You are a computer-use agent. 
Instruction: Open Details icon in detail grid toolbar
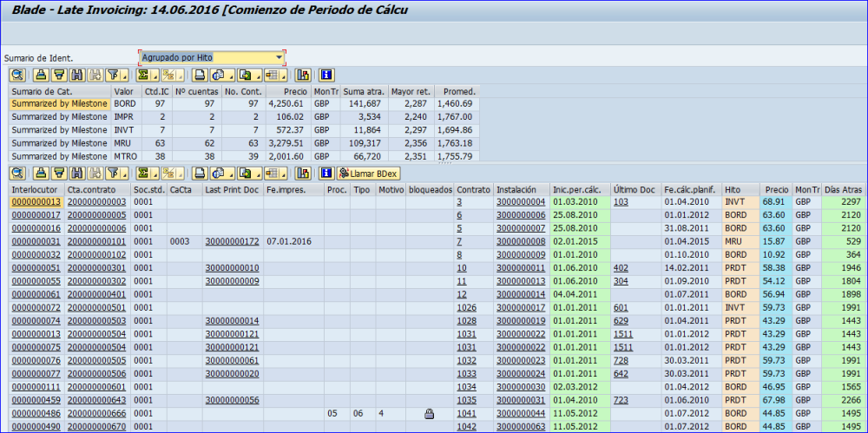tap(17, 174)
